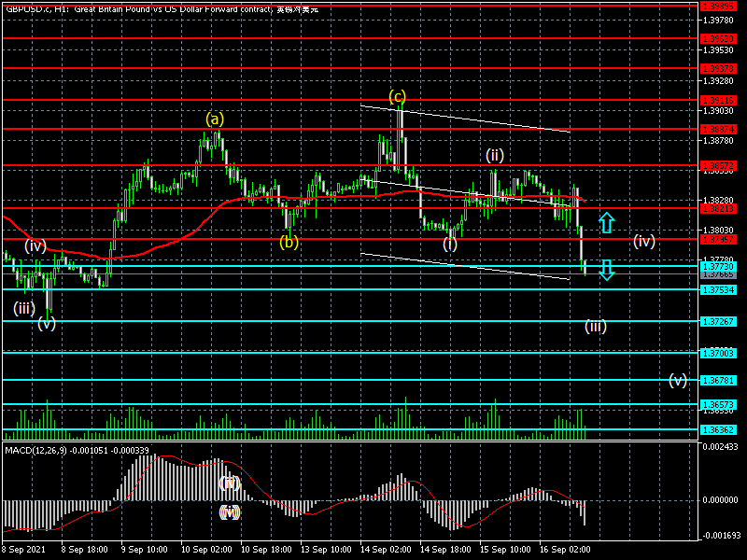Click the 1.39530 price scale value
This screenshot has height=560, width=747.
point(718,50)
